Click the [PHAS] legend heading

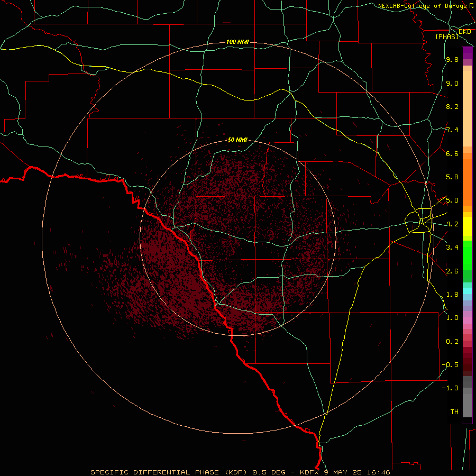pyautogui.click(x=447, y=36)
